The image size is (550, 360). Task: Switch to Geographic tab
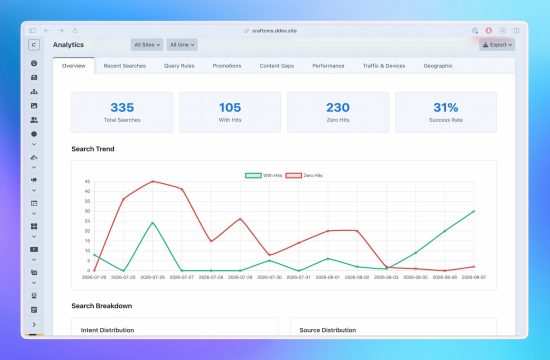point(438,66)
